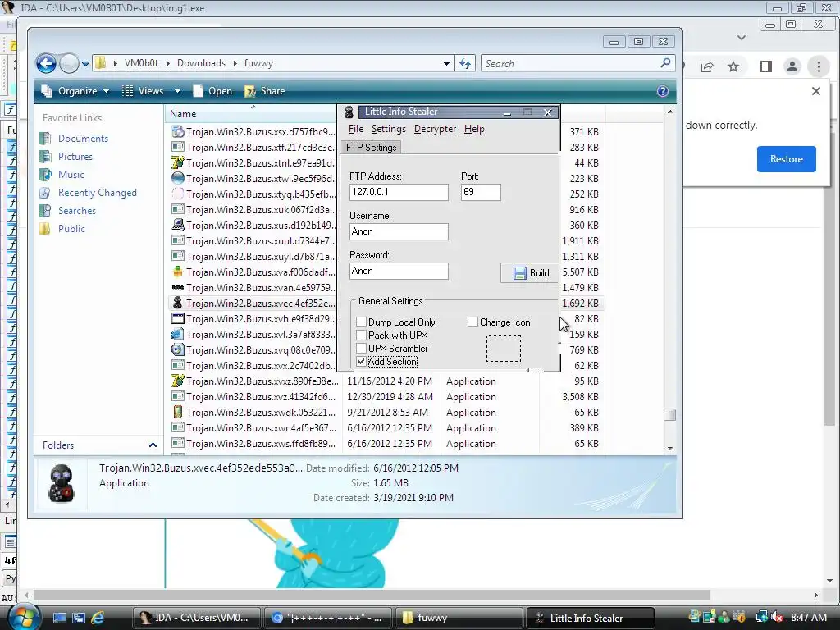Enable the Change Icon checkbox
Screen dimensions: 840x630
tap(472, 322)
